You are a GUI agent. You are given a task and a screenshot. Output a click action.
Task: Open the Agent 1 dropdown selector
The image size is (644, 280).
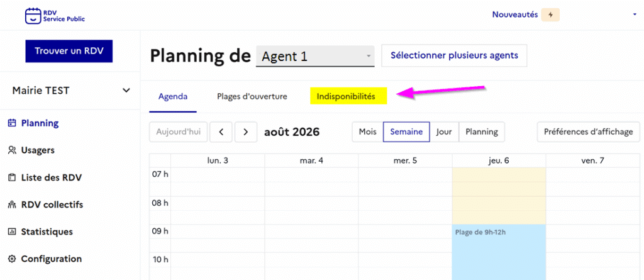(x=315, y=56)
